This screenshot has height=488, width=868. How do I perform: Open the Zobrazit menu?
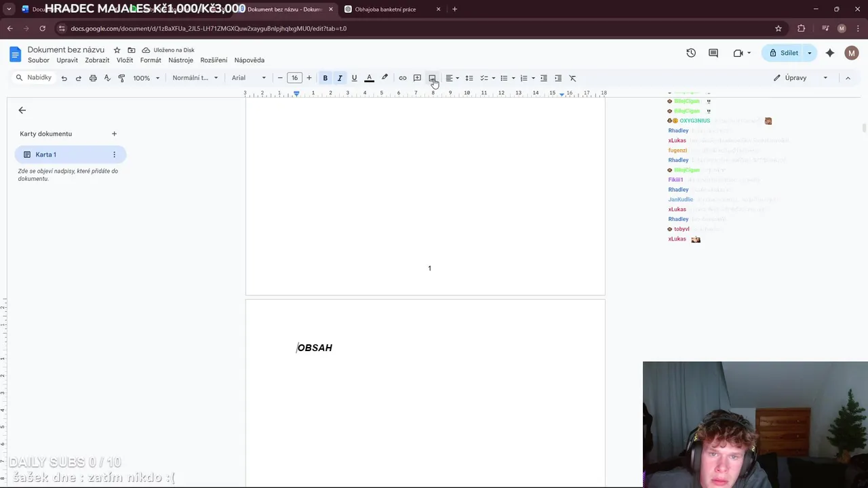point(97,60)
